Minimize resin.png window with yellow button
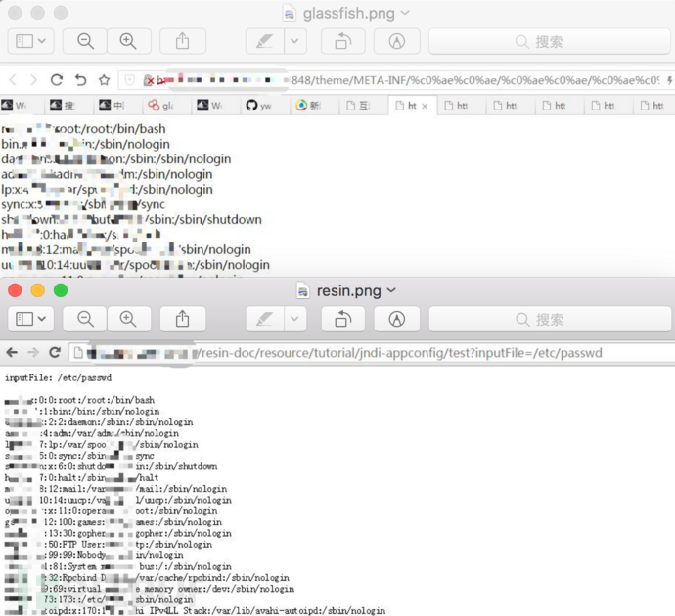Screen dimensions: 675x616 tap(38, 290)
